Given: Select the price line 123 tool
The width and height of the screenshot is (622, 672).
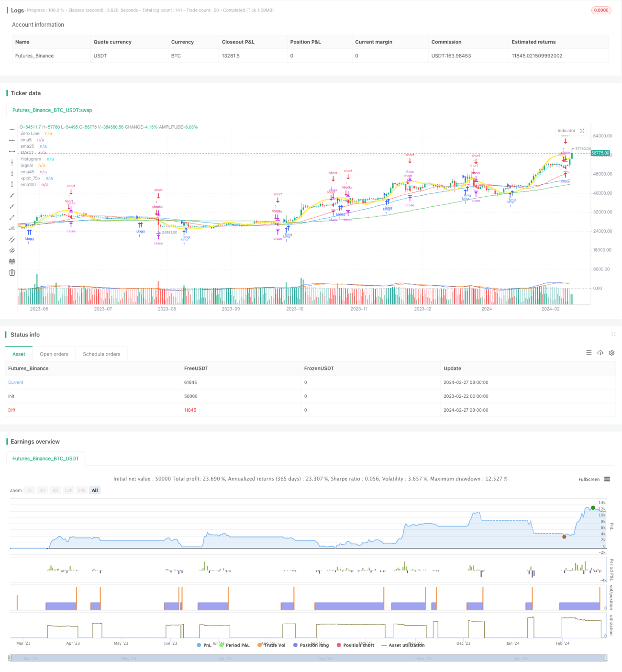Looking at the screenshot, I should tap(12, 228).
